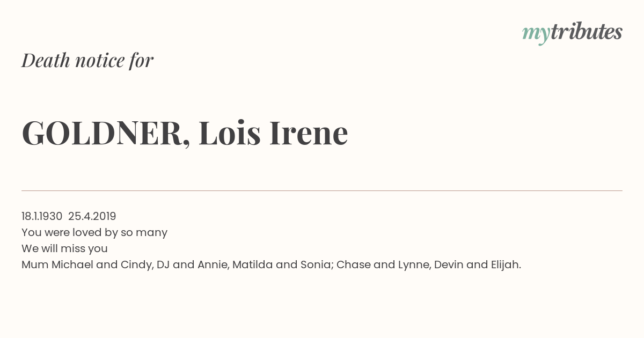644x338 pixels.
Task: Select the birth date 18.1.1930
Action: (x=42, y=216)
